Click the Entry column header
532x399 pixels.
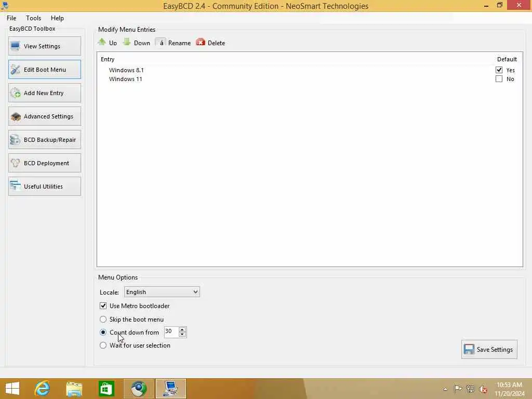coord(108,59)
